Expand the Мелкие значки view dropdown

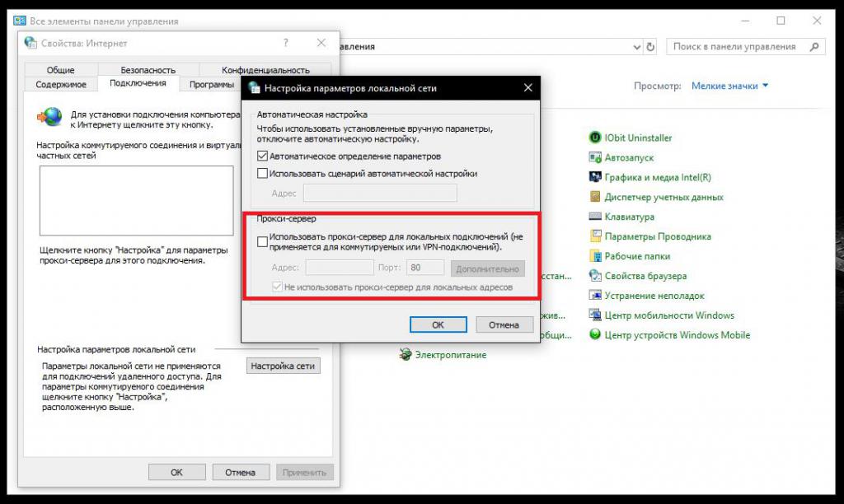[730, 86]
